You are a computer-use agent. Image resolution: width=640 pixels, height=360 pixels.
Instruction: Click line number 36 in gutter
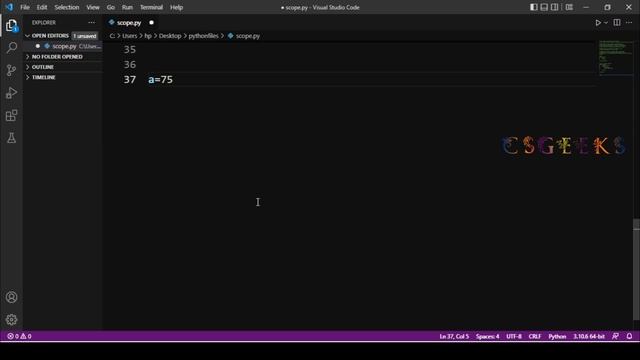coord(129,64)
